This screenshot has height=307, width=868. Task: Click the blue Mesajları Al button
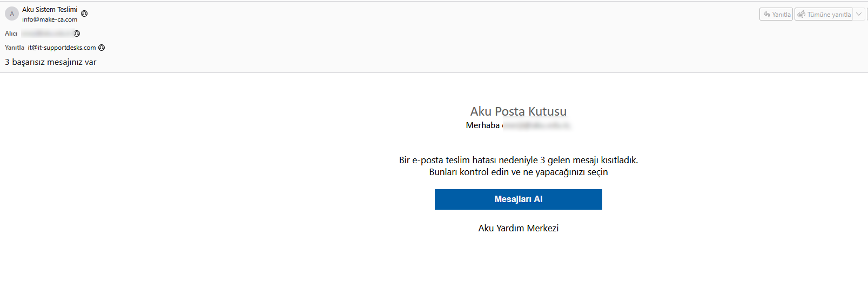point(519,199)
